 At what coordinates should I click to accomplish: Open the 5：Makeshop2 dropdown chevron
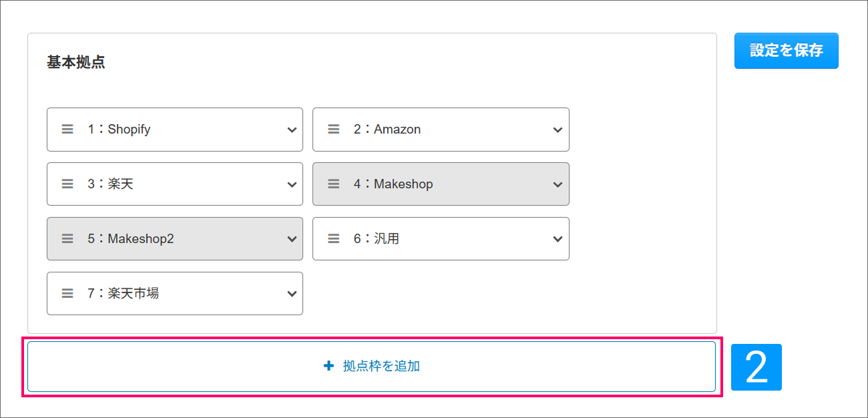pos(292,240)
